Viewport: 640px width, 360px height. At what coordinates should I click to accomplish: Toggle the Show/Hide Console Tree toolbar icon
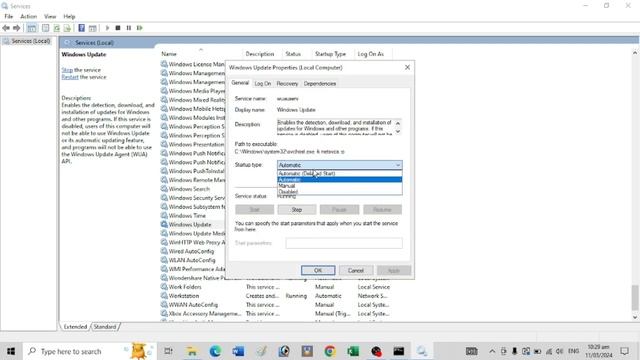(x=31, y=28)
